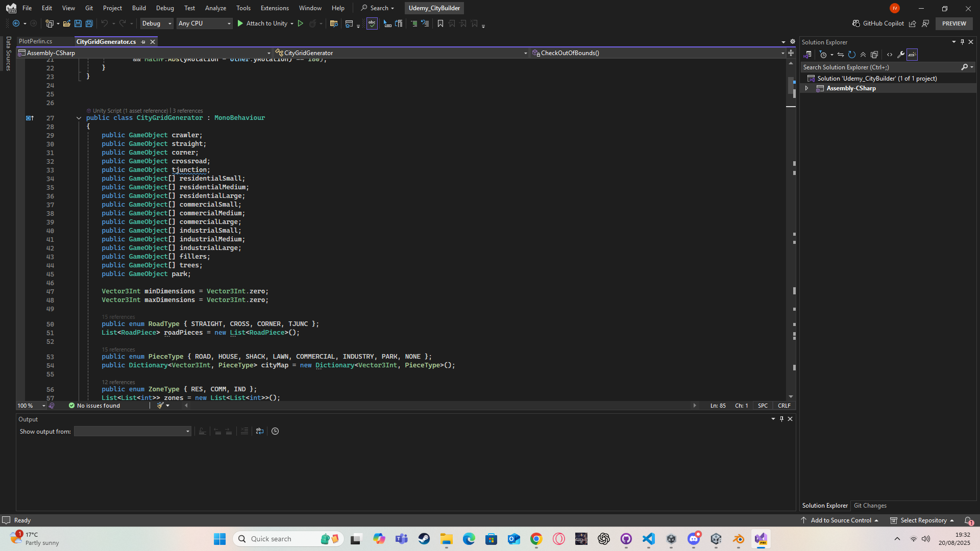Toggle Preview Selected Items in Solution Explorer
The image size is (980, 551).
click(x=912, y=55)
